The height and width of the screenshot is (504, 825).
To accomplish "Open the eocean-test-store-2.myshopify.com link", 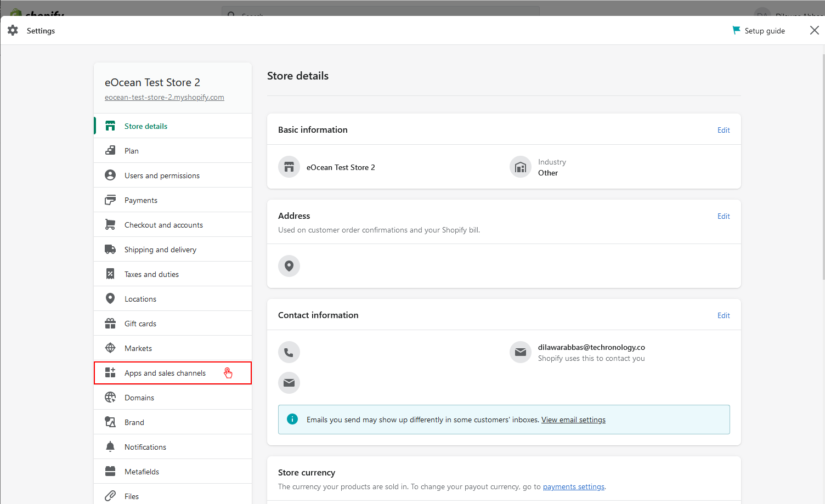I will 165,97.
